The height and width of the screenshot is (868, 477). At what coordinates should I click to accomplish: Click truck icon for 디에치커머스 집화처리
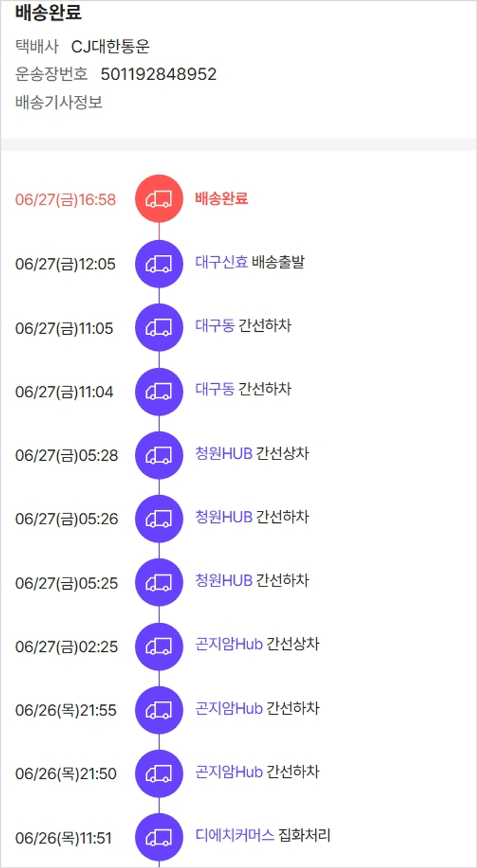pyautogui.click(x=159, y=837)
